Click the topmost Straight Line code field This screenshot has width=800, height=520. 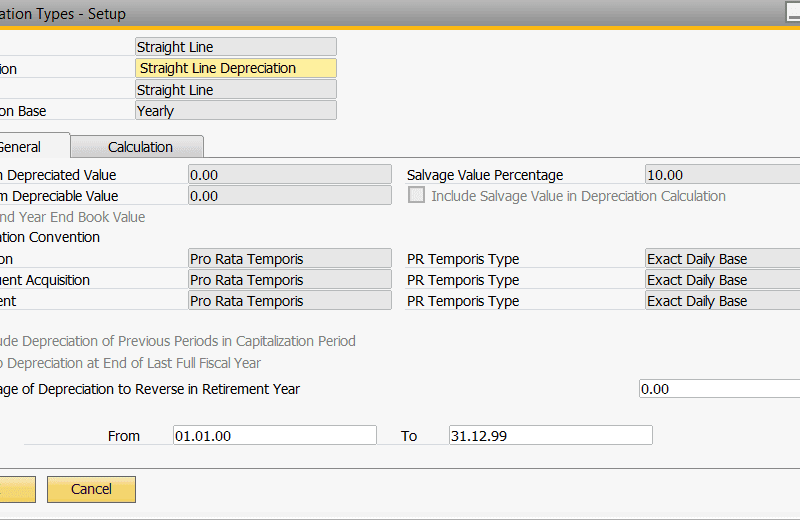click(236, 47)
